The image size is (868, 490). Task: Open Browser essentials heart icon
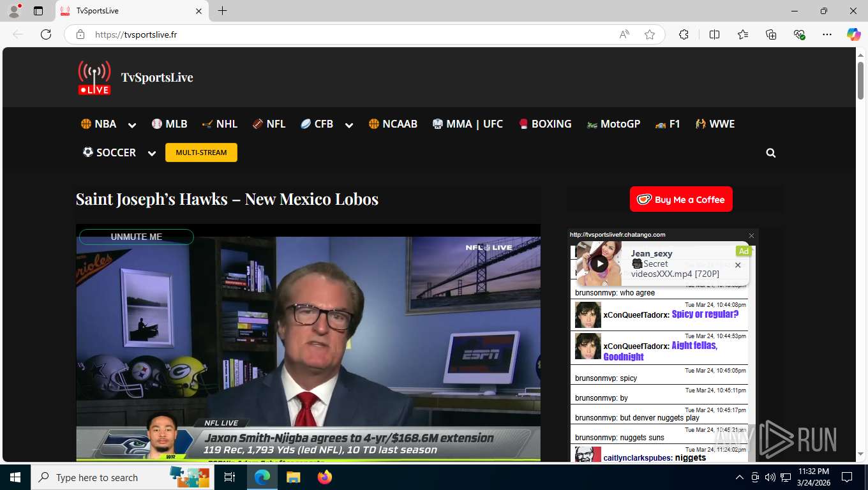click(799, 34)
